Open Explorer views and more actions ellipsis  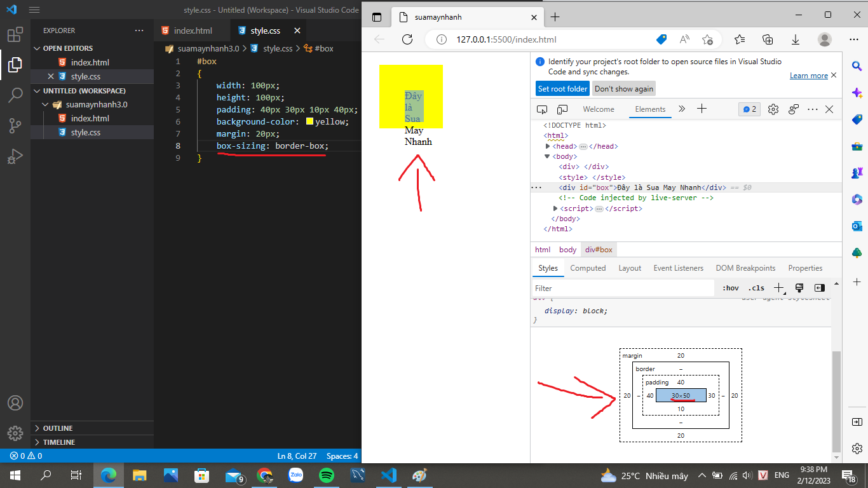(139, 30)
